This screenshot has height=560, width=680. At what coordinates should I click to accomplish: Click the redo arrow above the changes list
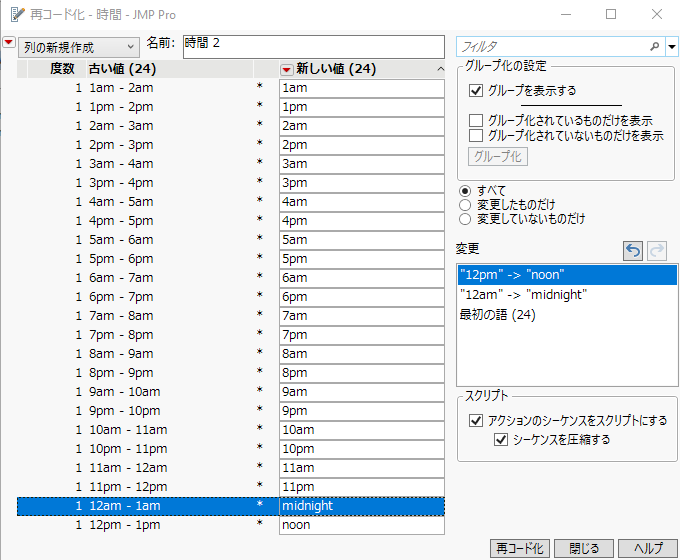pyautogui.click(x=656, y=251)
